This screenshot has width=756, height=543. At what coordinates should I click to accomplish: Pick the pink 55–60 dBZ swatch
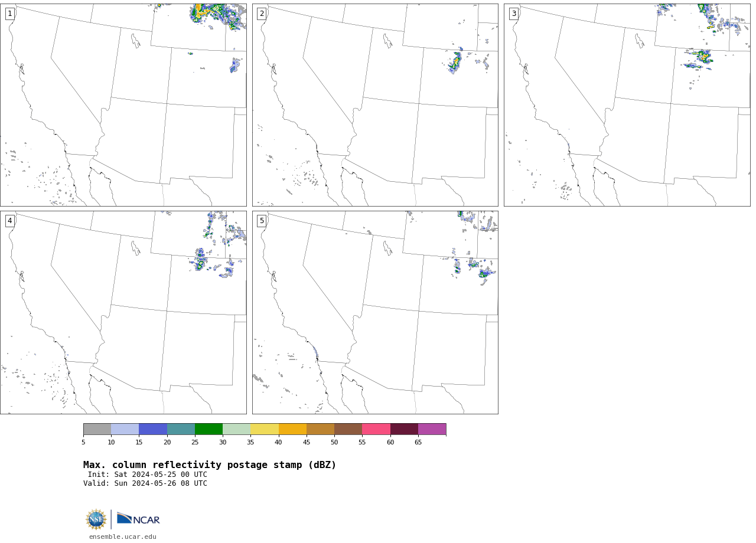point(376,429)
